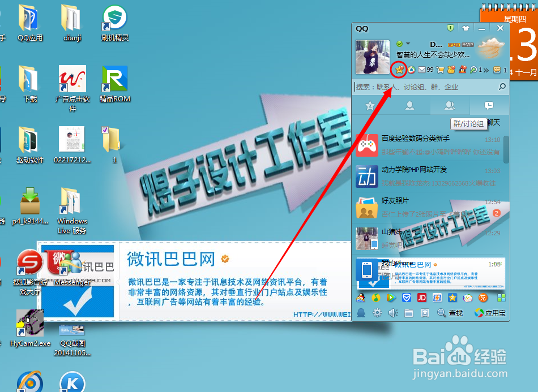Click the gold money bag icon
538x392 pixels.
(451, 70)
